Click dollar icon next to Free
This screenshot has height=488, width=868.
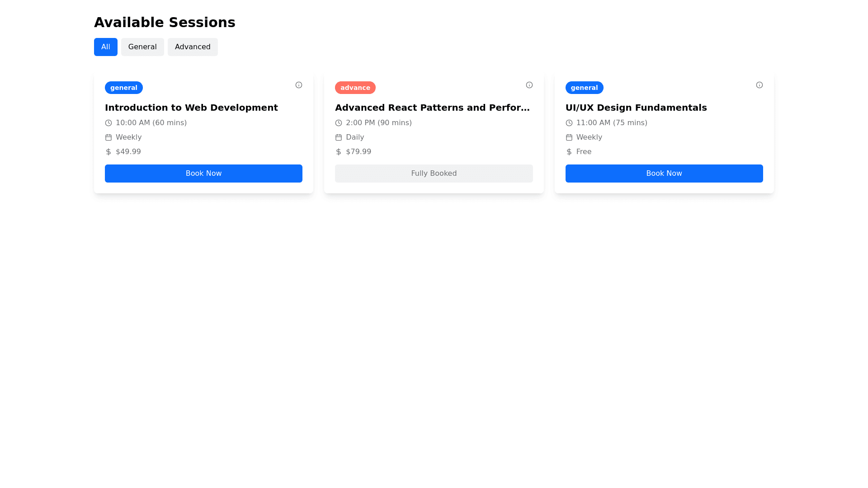[x=569, y=152]
